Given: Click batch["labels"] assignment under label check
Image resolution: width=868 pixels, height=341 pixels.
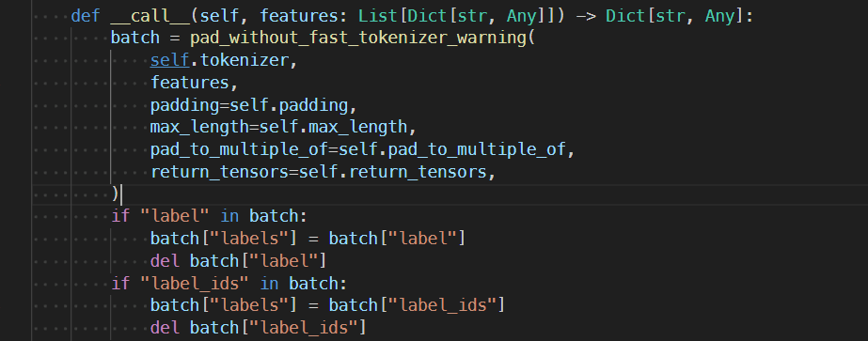Looking at the screenshot, I should pos(308,239).
